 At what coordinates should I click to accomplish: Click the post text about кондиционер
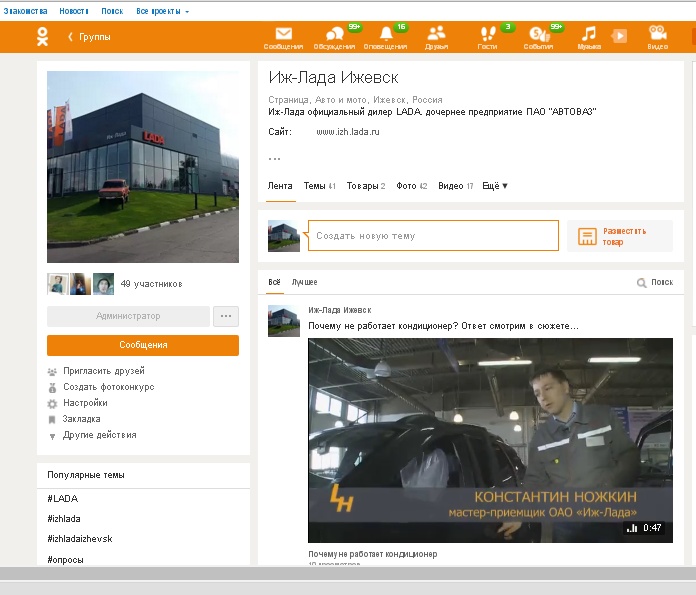pyautogui.click(x=443, y=326)
